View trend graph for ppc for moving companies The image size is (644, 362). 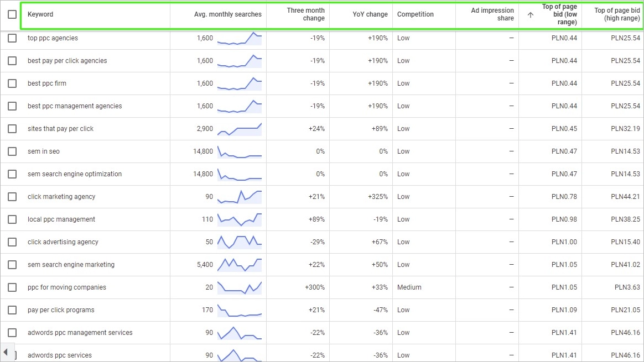coord(240,287)
